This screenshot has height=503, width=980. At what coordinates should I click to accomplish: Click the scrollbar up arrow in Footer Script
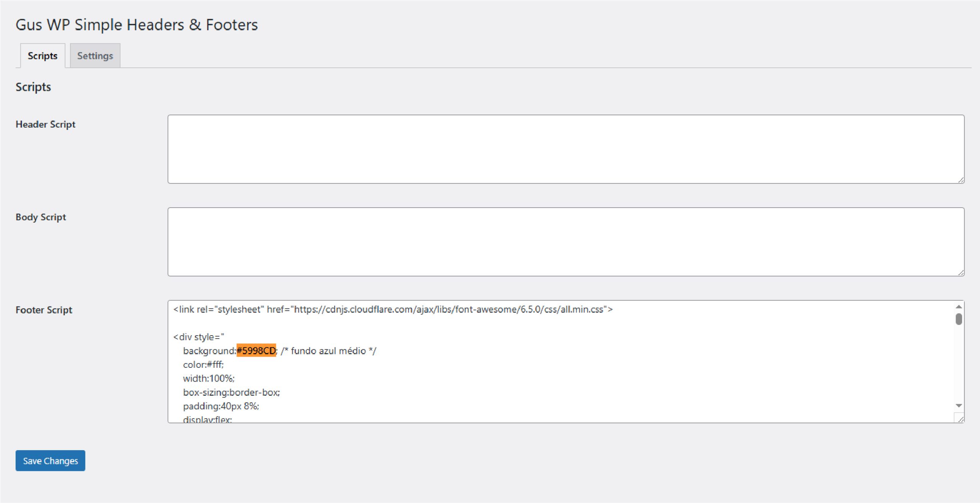pyautogui.click(x=959, y=306)
